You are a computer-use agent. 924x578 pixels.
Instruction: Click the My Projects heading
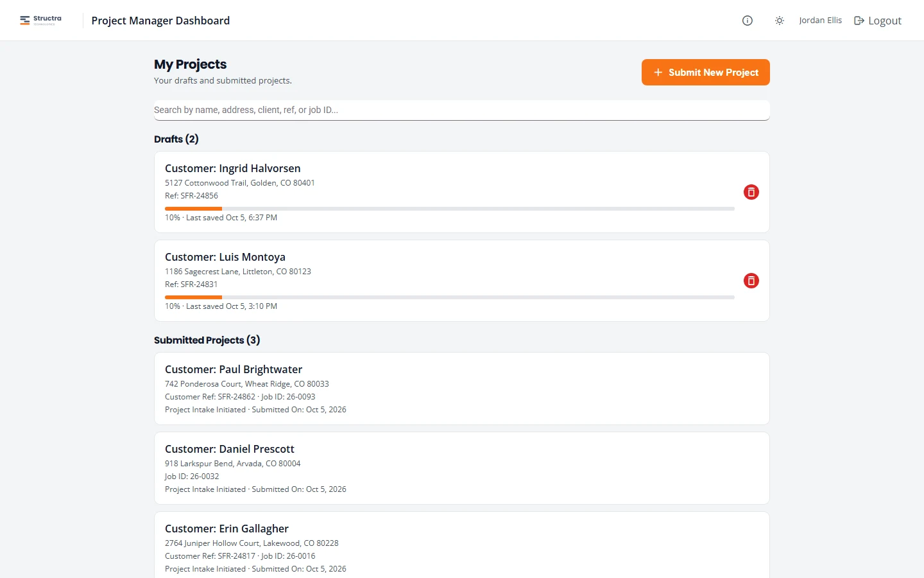[x=191, y=64]
